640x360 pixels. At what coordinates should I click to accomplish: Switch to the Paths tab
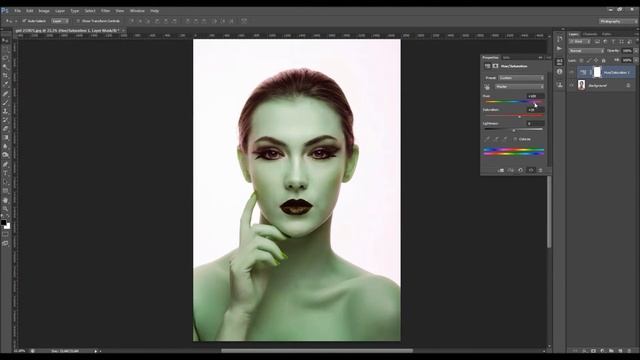607,34
